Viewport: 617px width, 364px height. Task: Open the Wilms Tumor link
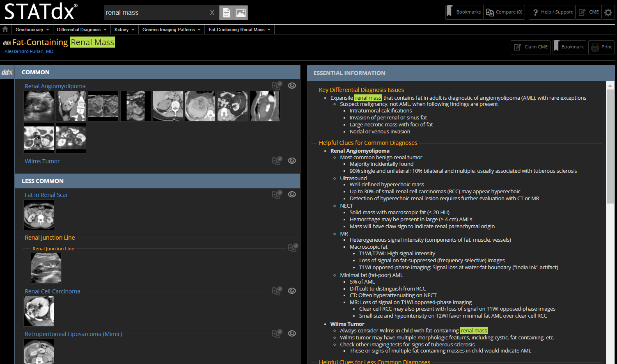42,161
